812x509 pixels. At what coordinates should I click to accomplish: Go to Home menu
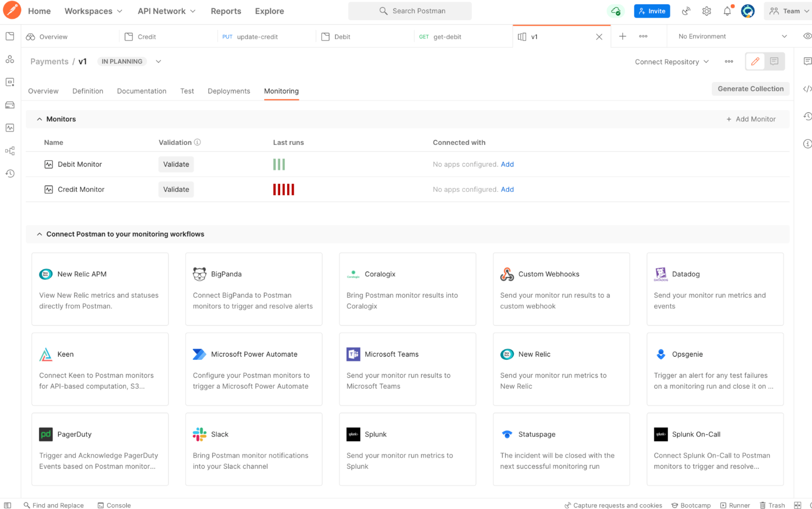click(x=40, y=11)
